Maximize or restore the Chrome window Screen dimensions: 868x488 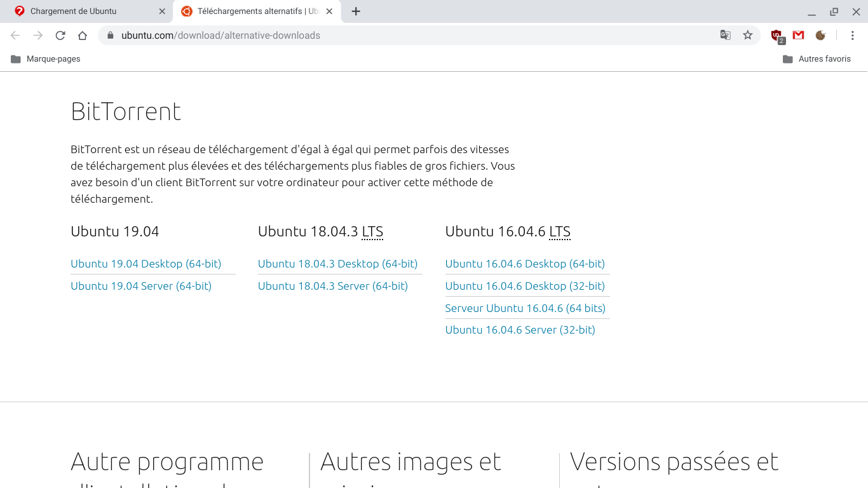[834, 11]
